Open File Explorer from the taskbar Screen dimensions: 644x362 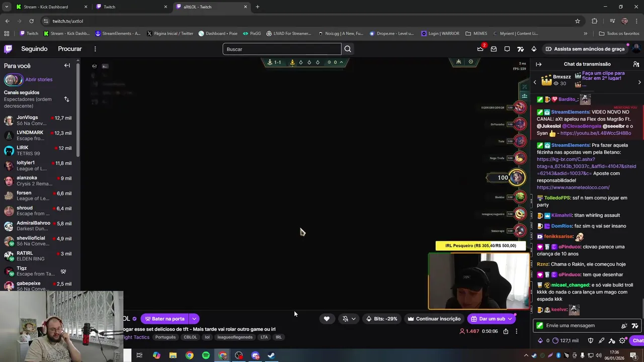click(173, 355)
